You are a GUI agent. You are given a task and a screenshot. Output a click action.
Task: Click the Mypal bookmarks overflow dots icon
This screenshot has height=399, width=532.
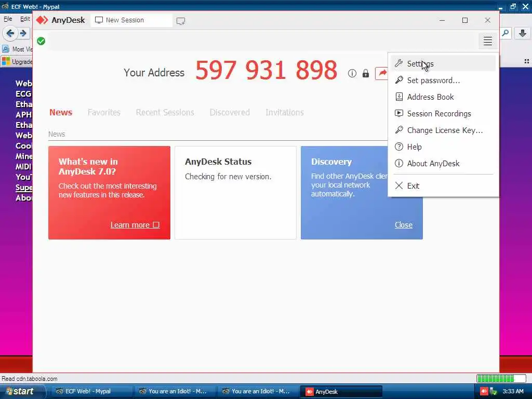(527, 61)
